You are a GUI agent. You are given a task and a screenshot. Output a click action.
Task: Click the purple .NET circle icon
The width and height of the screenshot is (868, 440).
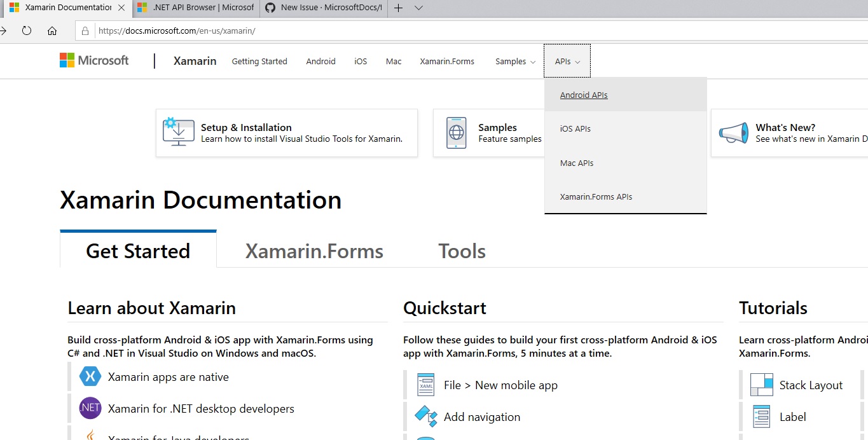(x=90, y=408)
